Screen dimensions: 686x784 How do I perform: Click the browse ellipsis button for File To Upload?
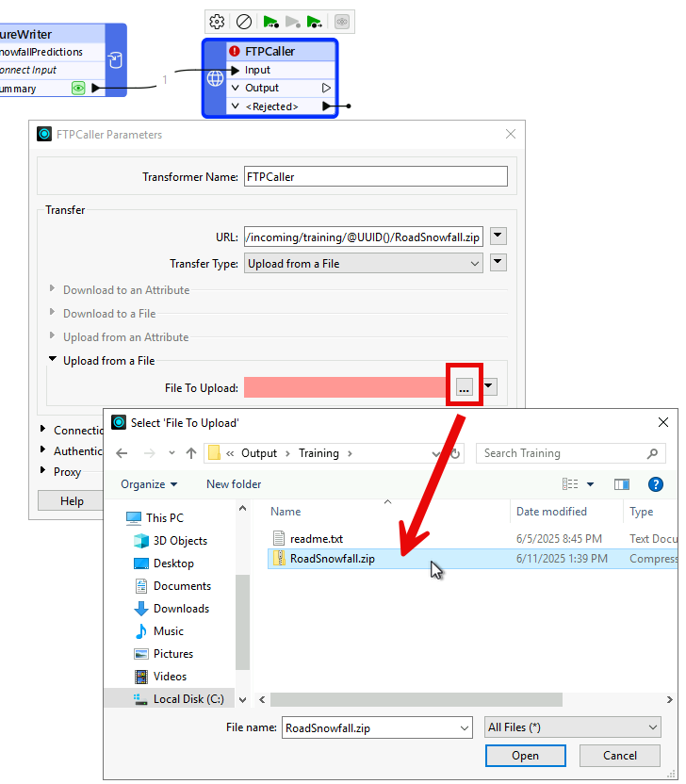point(464,387)
